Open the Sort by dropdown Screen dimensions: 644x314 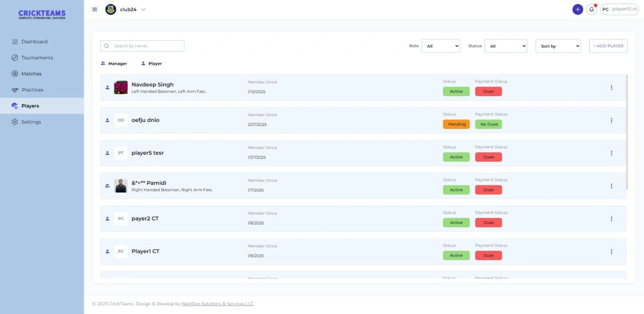(x=557, y=46)
